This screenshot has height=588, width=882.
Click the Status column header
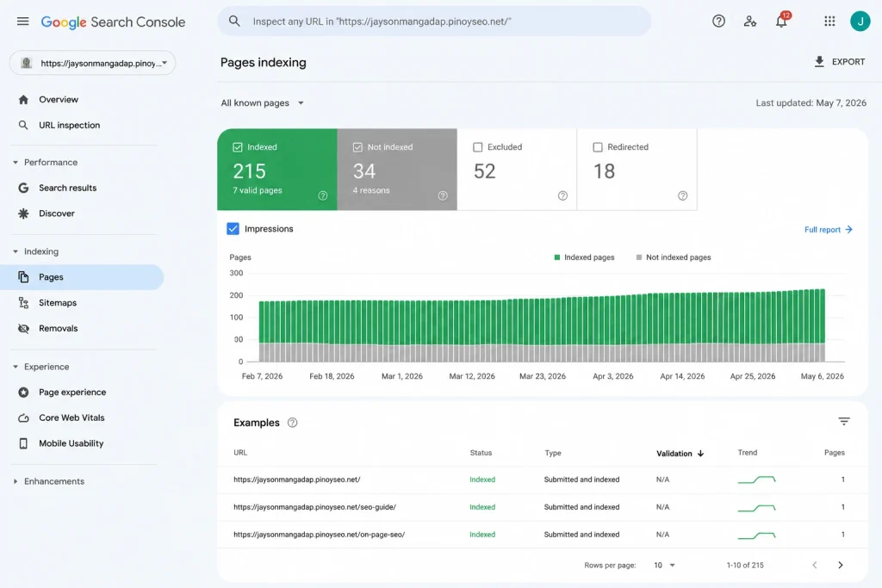(x=481, y=453)
